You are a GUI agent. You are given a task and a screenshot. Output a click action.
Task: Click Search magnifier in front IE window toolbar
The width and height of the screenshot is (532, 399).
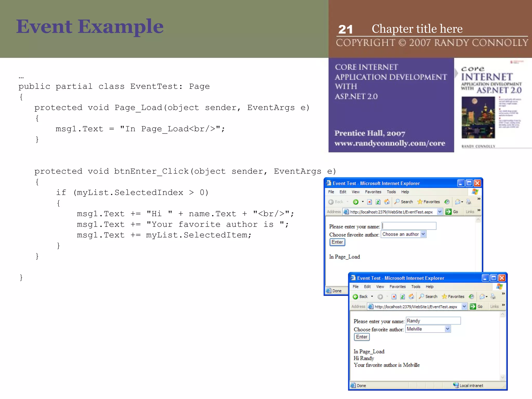click(421, 296)
